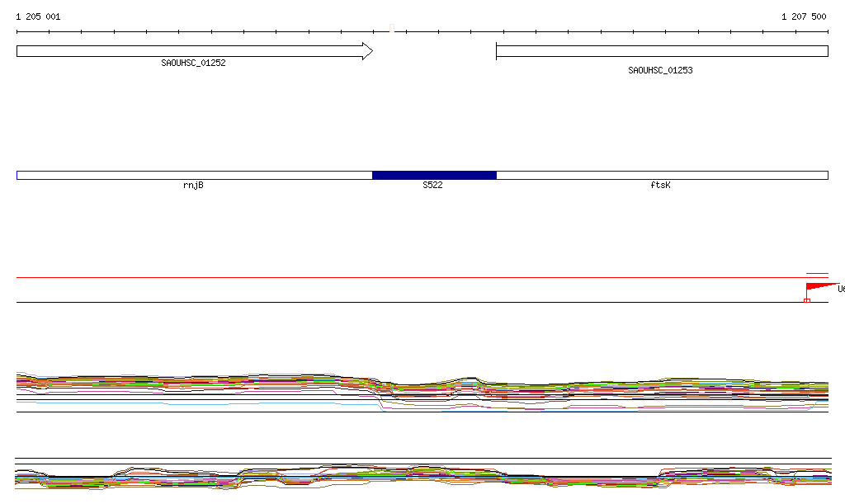Screen dimensions: 845x504
Task: Select the dark blue S522 segment
Action: tap(434, 175)
